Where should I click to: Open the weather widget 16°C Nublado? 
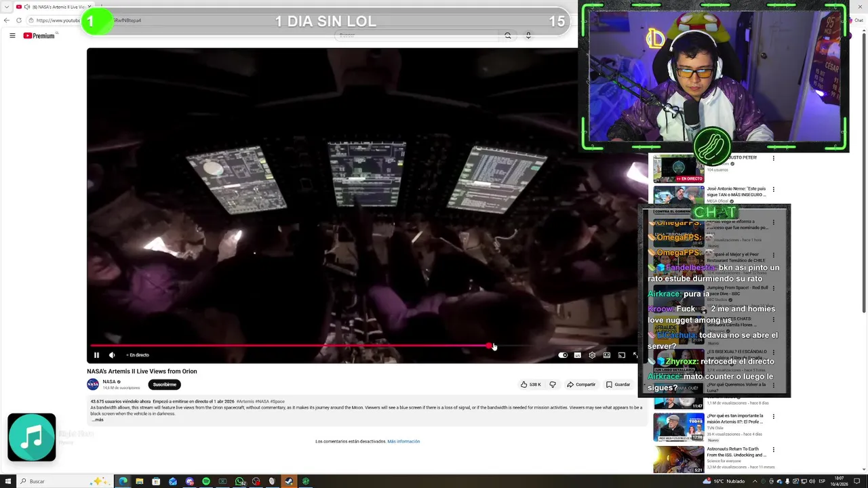tap(724, 481)
